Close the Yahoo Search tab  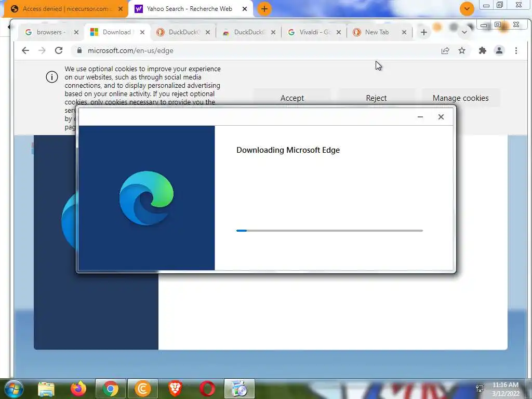click(x=245, y=9)
